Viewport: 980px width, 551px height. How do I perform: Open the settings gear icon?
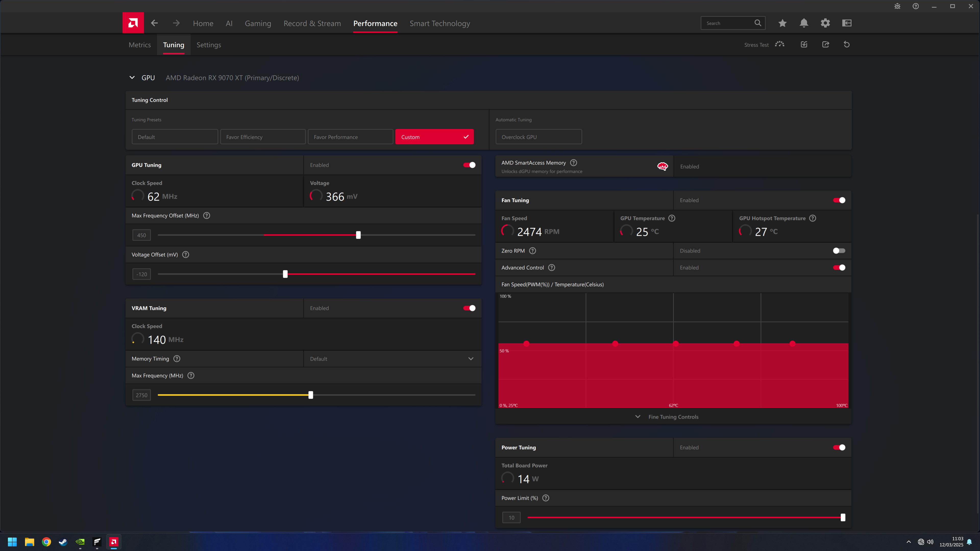point(825,23)
